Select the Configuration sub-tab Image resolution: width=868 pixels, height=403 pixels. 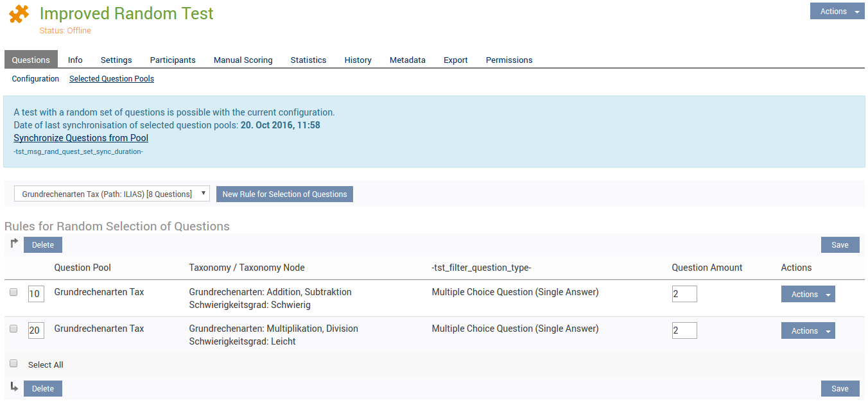(35, 79)
